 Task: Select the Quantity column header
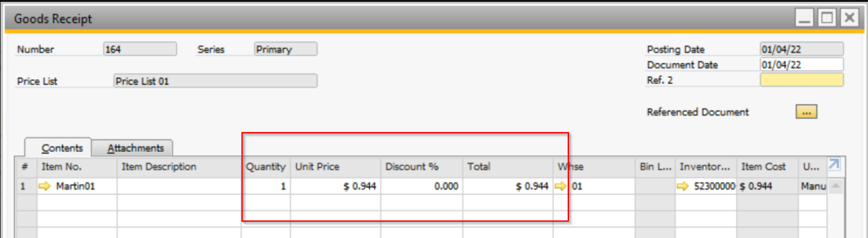point(266,167)
